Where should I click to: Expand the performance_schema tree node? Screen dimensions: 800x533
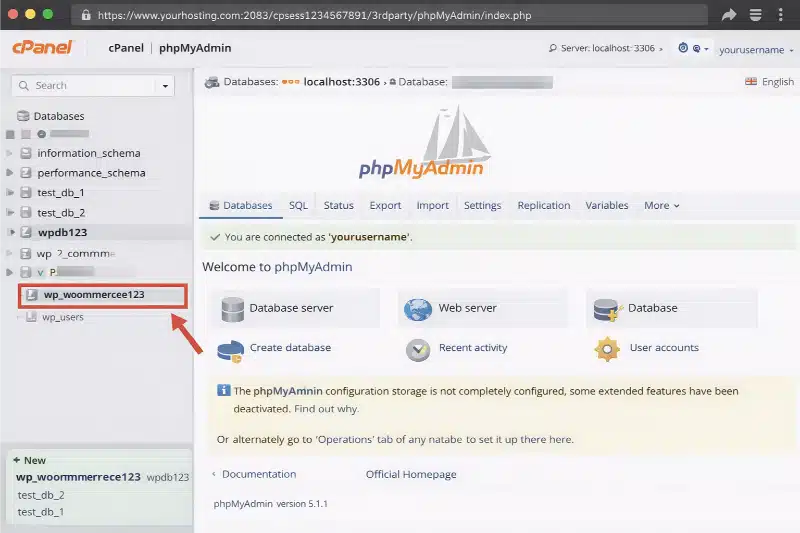pos(9,173)
